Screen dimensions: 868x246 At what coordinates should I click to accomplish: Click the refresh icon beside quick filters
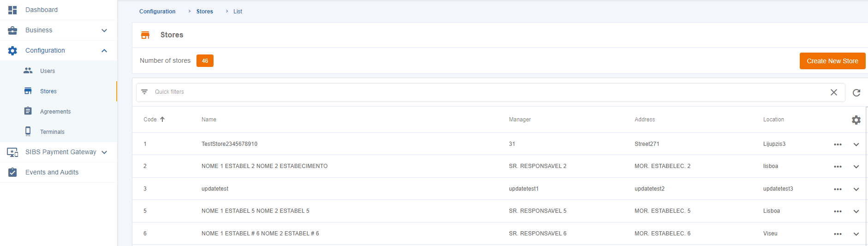[856, 93]
